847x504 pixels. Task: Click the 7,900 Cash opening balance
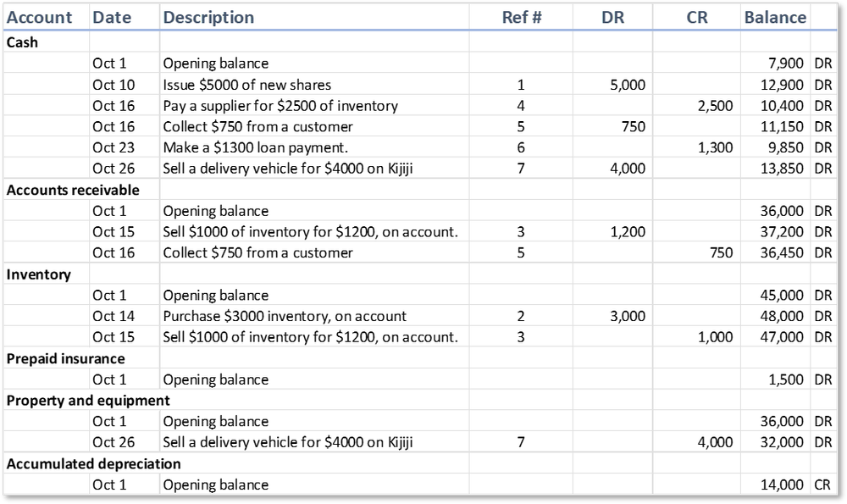pos(786,64)
